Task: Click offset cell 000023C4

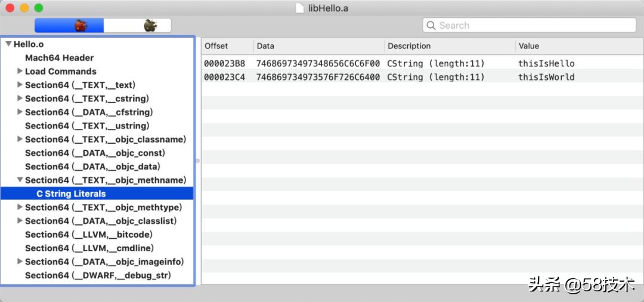Action: pyautogui.click(x=225, y=77)
